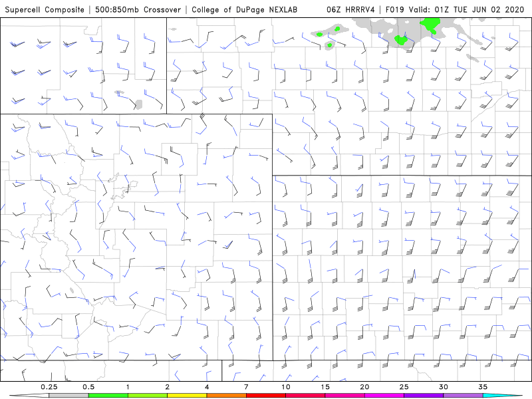Click the orange 4–7 legend swatch
The width and height of the screenshot is (532, 399).
(226, 396)
